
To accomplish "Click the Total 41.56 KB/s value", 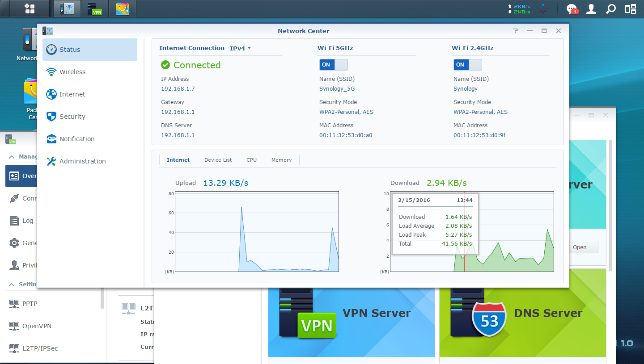I will (x=457, y=244).
